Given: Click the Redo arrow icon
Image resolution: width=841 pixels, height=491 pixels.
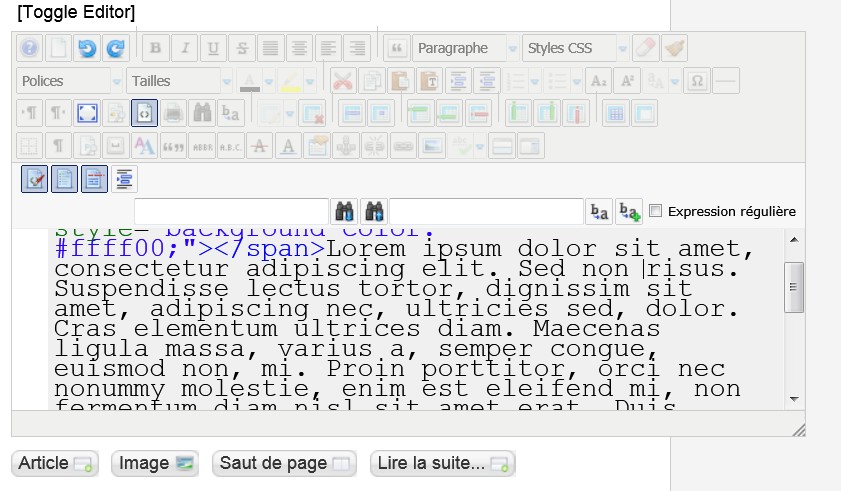Looking at the screenshot, I should click(x=116, y=48).
